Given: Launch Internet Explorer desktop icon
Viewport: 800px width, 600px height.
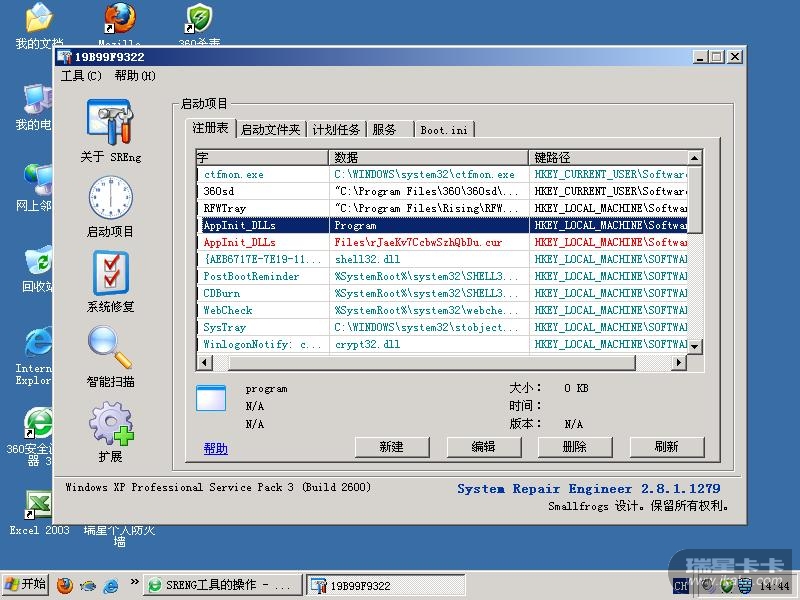Looking at the screenshot, I should [35, 356].
